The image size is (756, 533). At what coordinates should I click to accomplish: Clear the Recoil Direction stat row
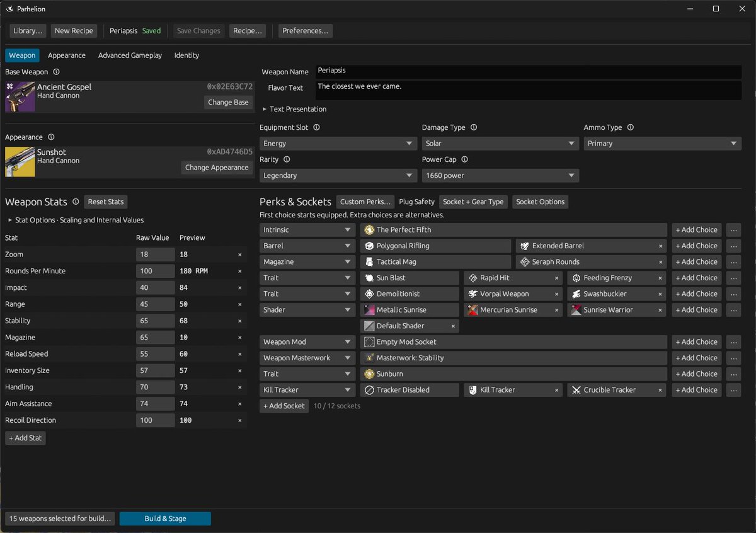point(239,420)
